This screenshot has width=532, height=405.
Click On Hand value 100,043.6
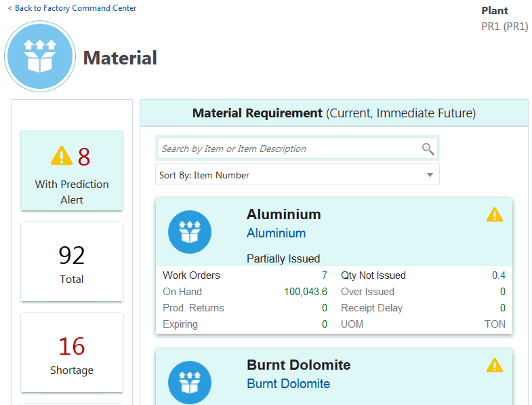pos(306,292)
